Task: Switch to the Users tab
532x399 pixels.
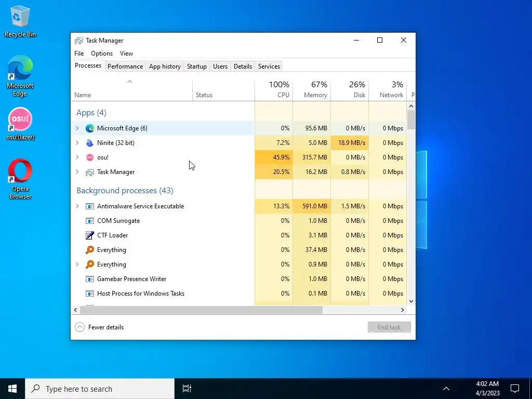Action: (x=220, y=66)
